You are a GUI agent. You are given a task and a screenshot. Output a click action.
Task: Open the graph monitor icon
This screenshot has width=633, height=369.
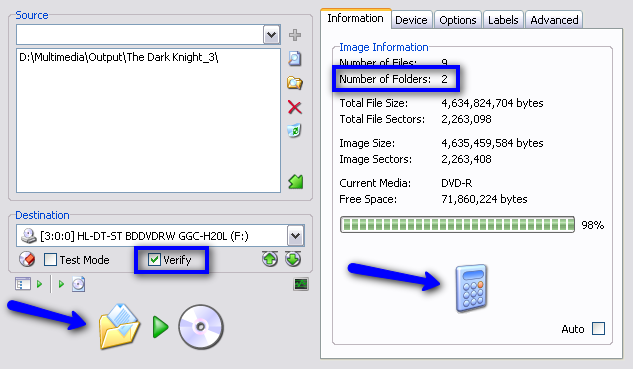(301, 284)
